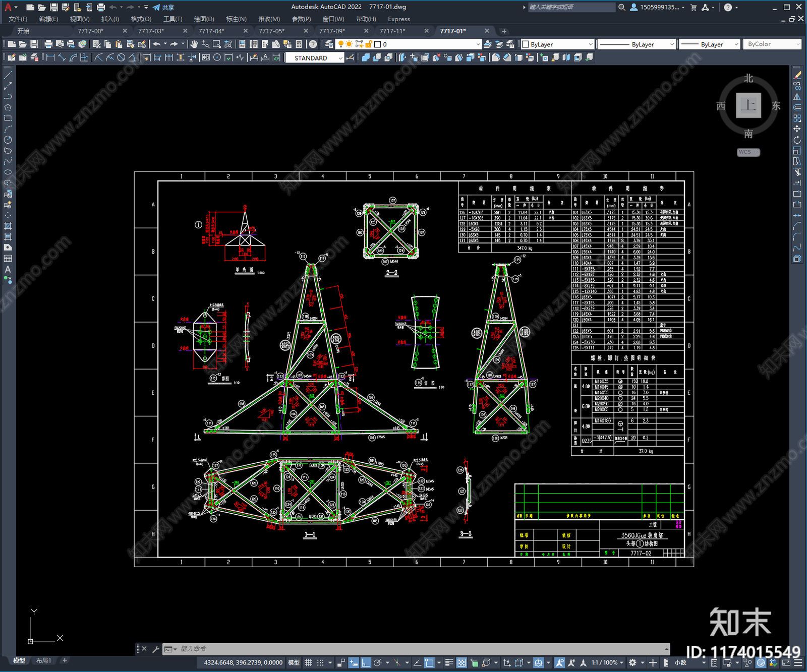The image size is (807, 672).
Task: Select the Multiline Text A tool
Action: 8,269
